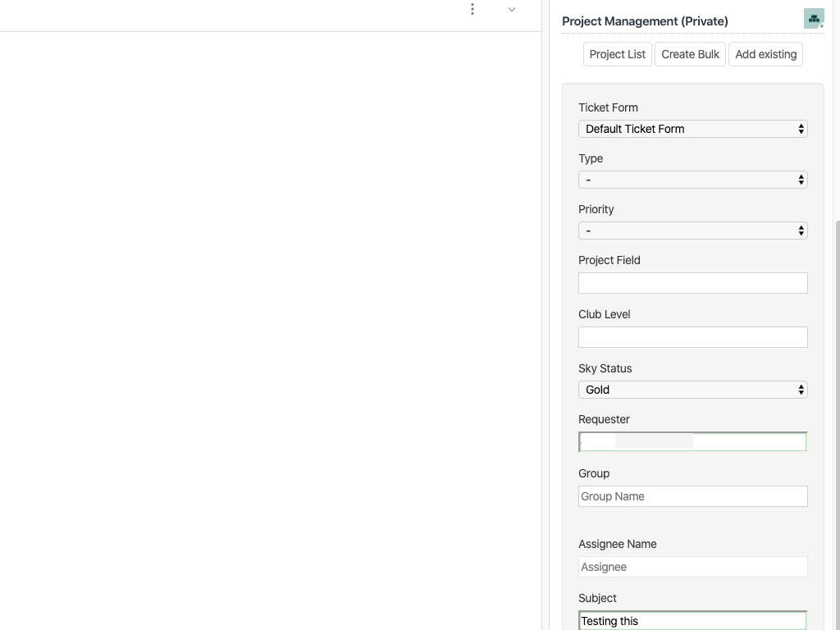Click the Subject field containing Testing this

692,621
